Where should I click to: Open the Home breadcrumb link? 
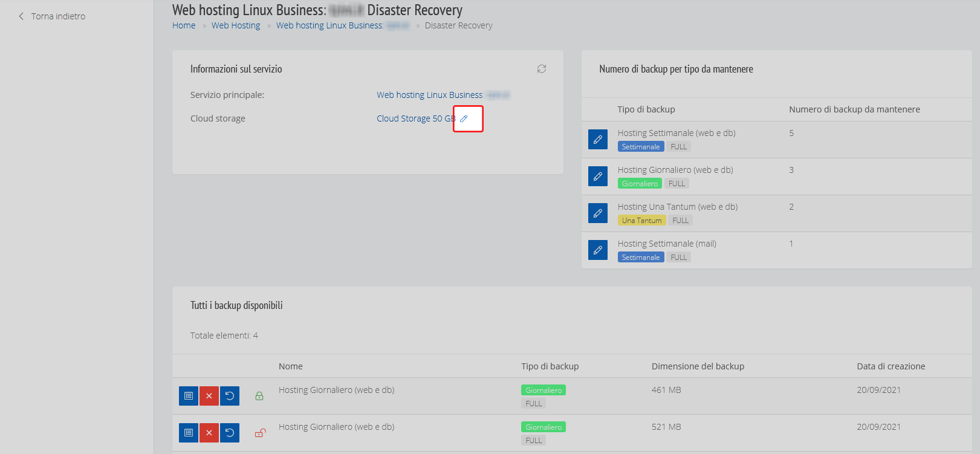coord(184,25)
